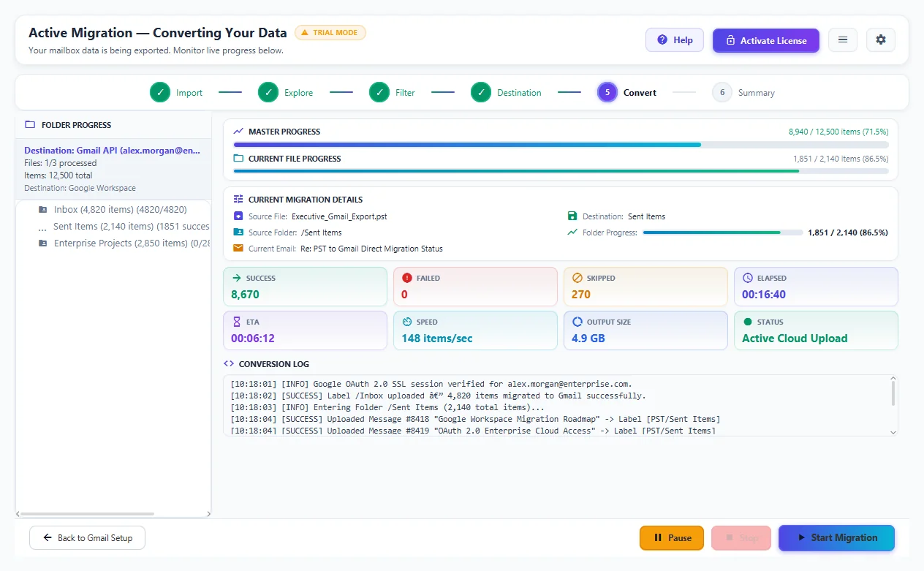Click the Folder Progress folder icon
924x571 pixels.
pyautogui.click(x=30, y=125)
